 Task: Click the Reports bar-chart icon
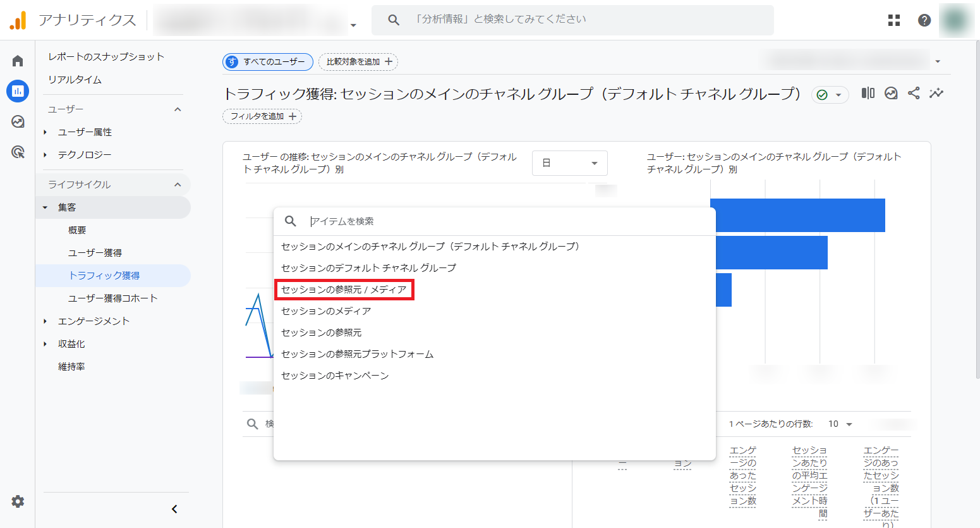[18, 91]
